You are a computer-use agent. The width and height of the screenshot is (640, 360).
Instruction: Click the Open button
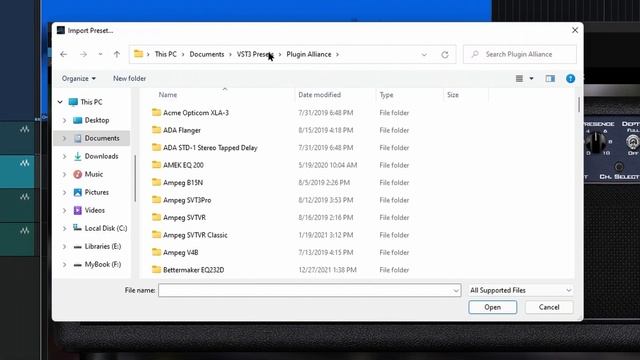(493, 307)
